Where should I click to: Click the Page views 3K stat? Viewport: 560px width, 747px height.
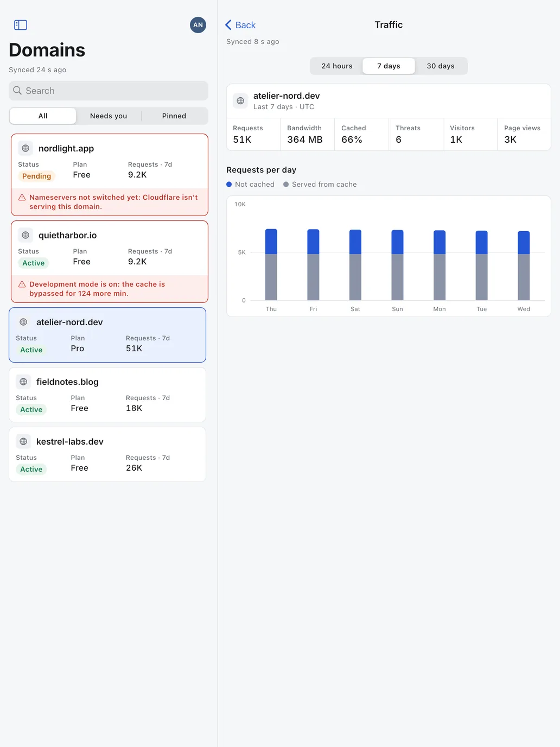click(524, 134)
